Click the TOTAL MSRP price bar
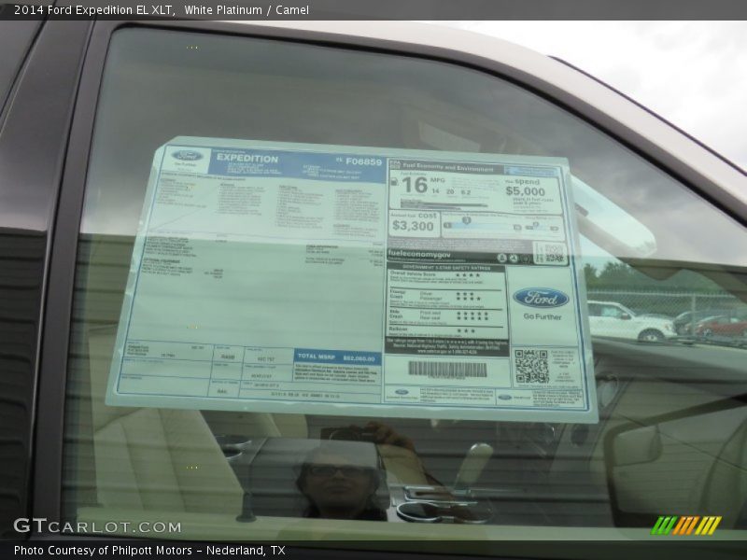This screenshot has height=560, width=747. (x=337, y=357)
